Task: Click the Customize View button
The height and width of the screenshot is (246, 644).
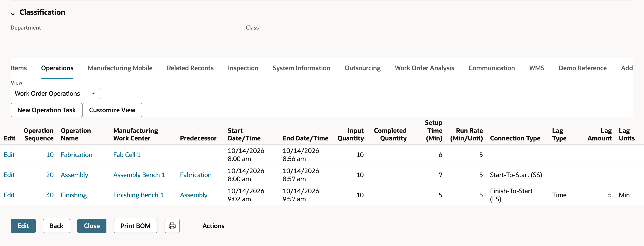Action: point(112,110)
